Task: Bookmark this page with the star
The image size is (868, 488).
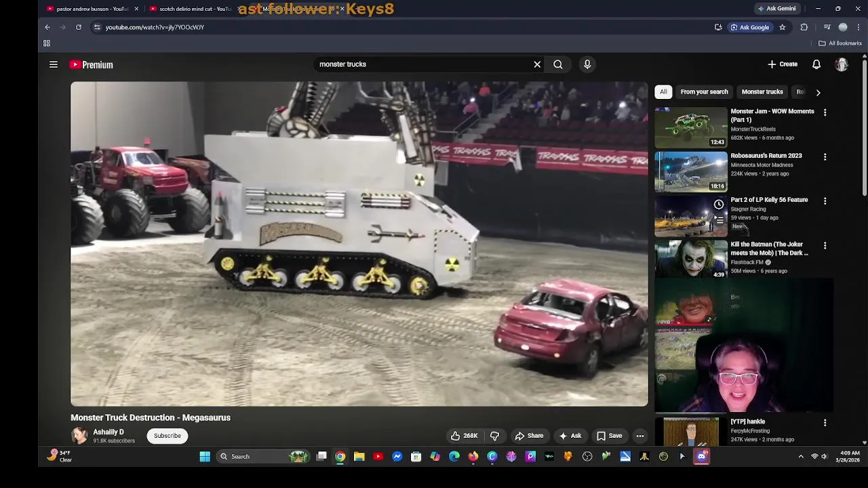Action: tap(782, 27)
